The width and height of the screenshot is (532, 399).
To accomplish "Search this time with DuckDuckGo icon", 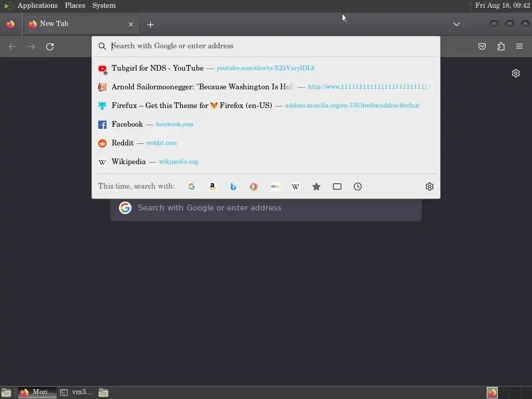I will [254, 187].
